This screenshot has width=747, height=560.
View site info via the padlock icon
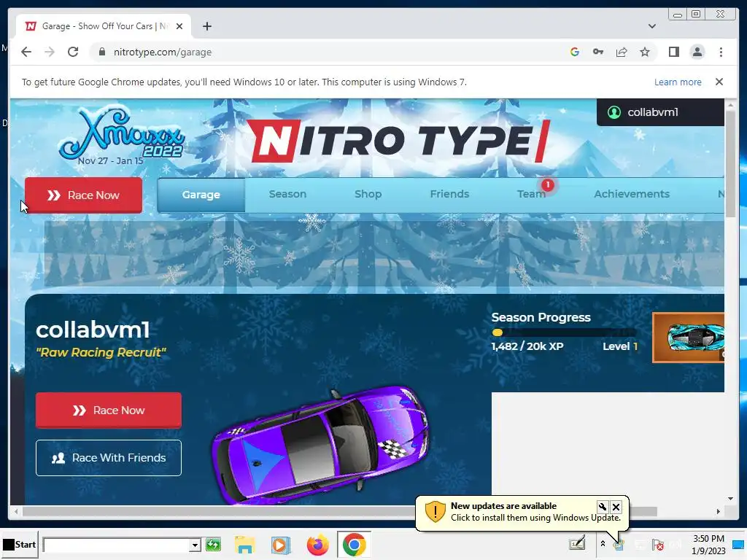click(x=101, y=52)
